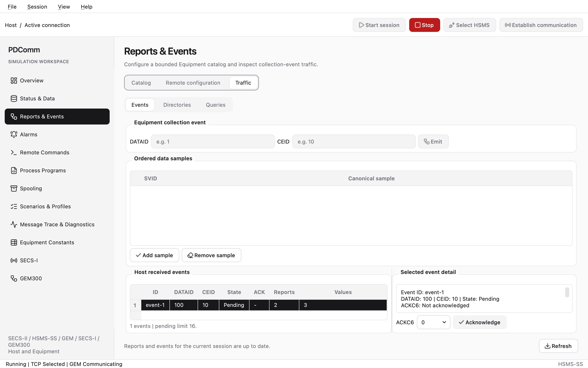This screenshot has width=588, height=368.
Task: Click the Pending state cell
Action: (x=234, y=305)
